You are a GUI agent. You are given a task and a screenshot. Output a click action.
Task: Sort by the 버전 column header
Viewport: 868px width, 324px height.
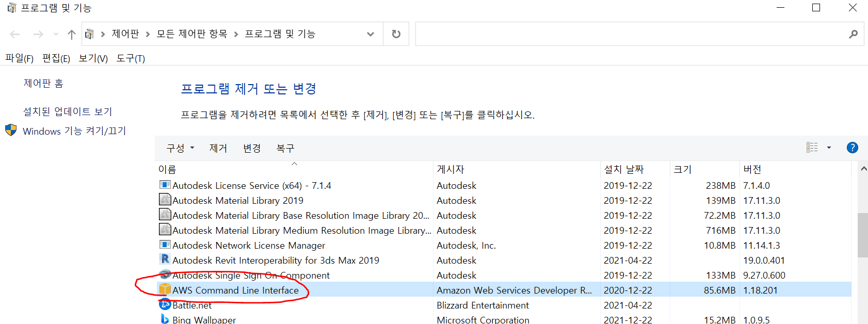(795, 169)
